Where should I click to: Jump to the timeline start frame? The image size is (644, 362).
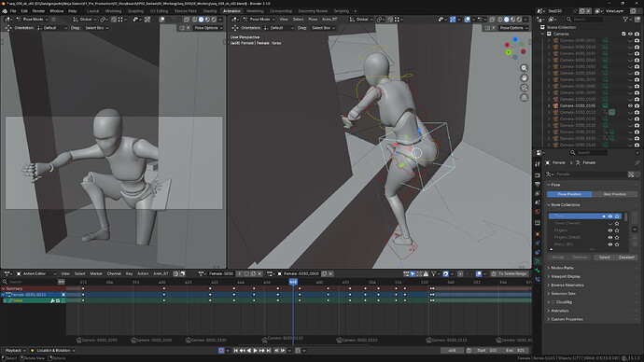[236, 351]
